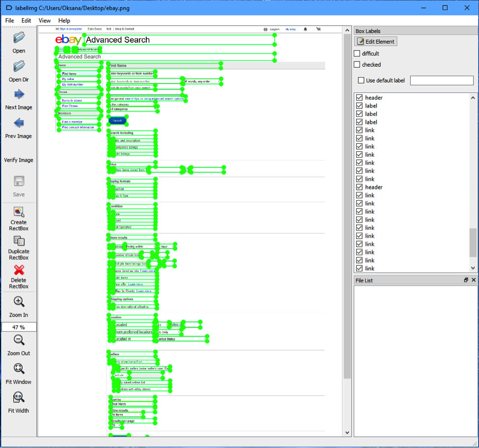This screenshot has width=479, height=448.
Task: Click the Zoom In magnifier
Action: click(19, 302)
